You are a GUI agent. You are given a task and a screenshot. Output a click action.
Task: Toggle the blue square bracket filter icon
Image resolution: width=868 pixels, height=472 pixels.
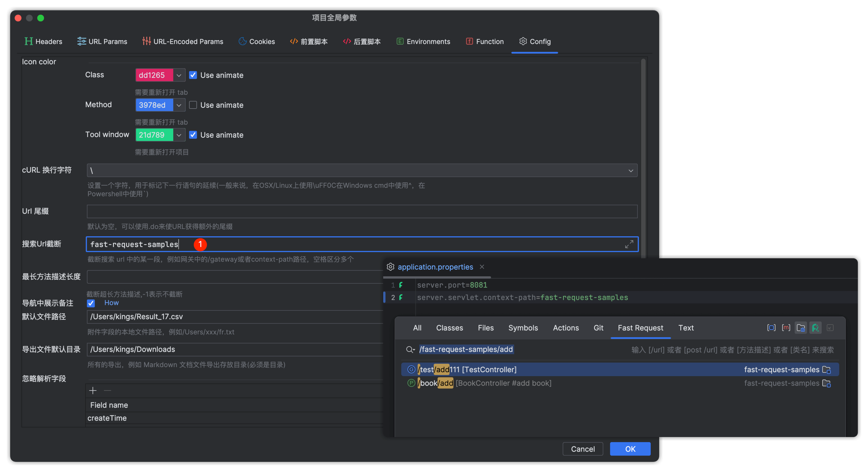click(771, 328)
